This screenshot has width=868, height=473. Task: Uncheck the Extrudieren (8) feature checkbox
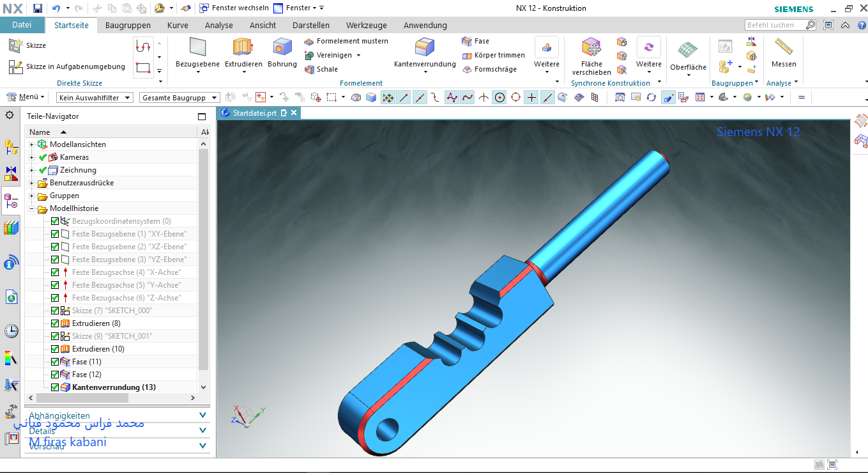pyautogui.click(x=55, y=323)
